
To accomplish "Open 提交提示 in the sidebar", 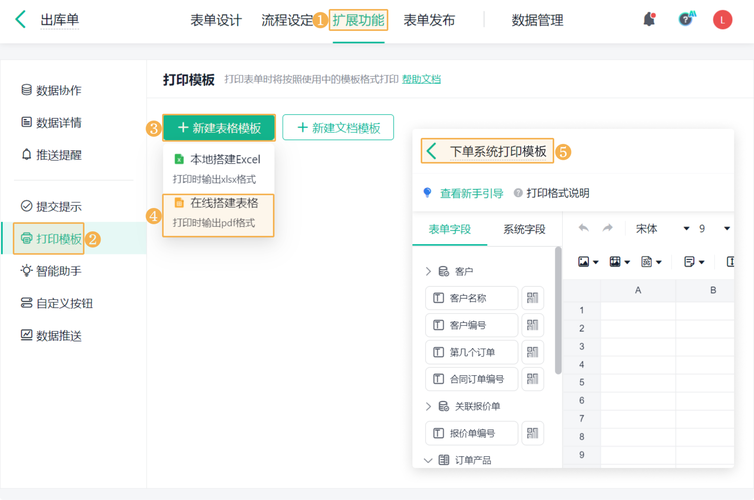I will coord(51,206).
